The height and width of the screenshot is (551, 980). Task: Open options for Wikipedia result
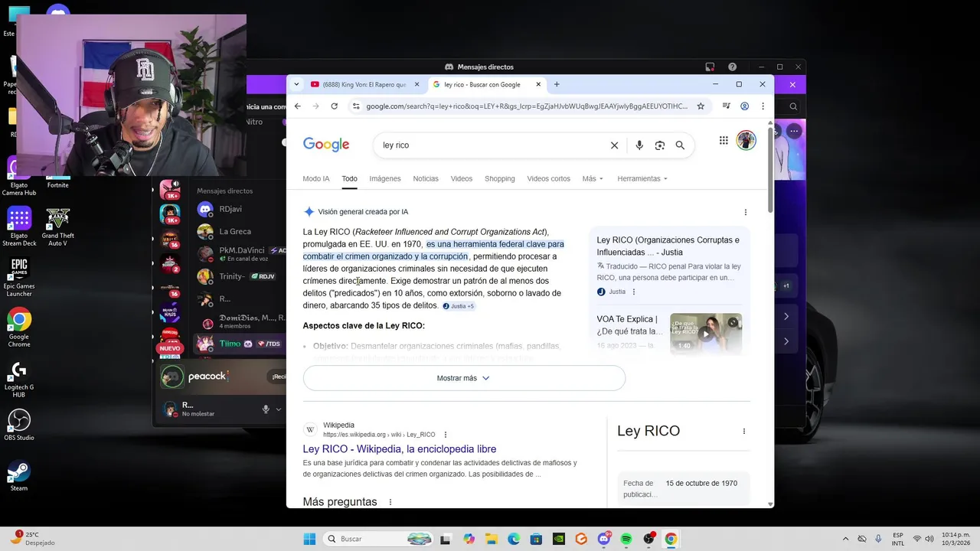tap(446, 435)
